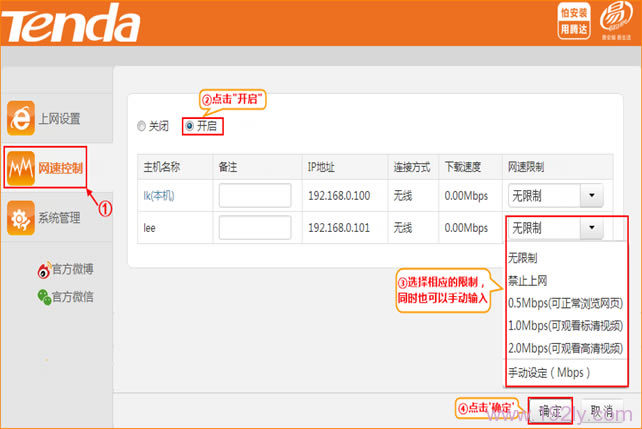The width and height of the screenshot is (642, 429).
Task: Collapse the speed limit dropdown for lee
Action: (592, 229)
